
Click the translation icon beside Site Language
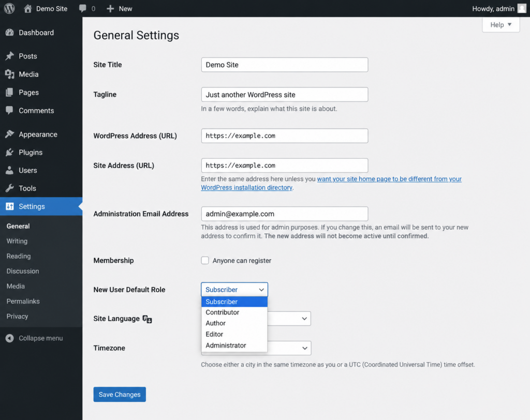(147, 319)
